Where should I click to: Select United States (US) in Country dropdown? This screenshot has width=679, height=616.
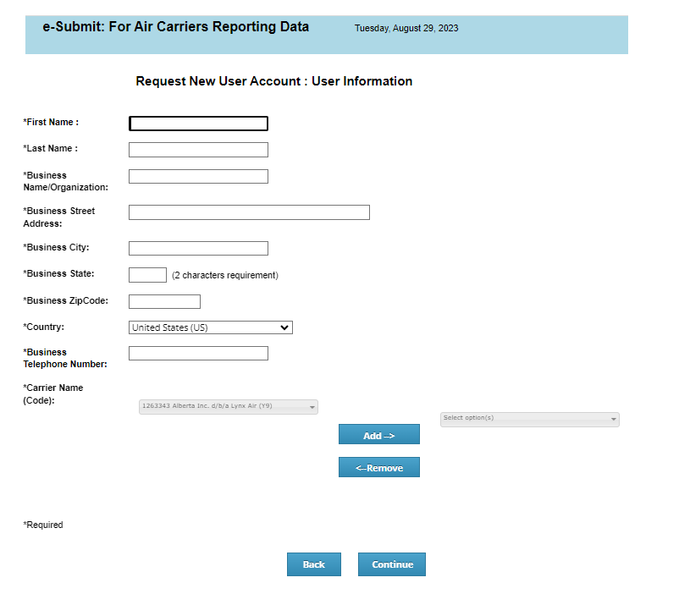[210, 327]
